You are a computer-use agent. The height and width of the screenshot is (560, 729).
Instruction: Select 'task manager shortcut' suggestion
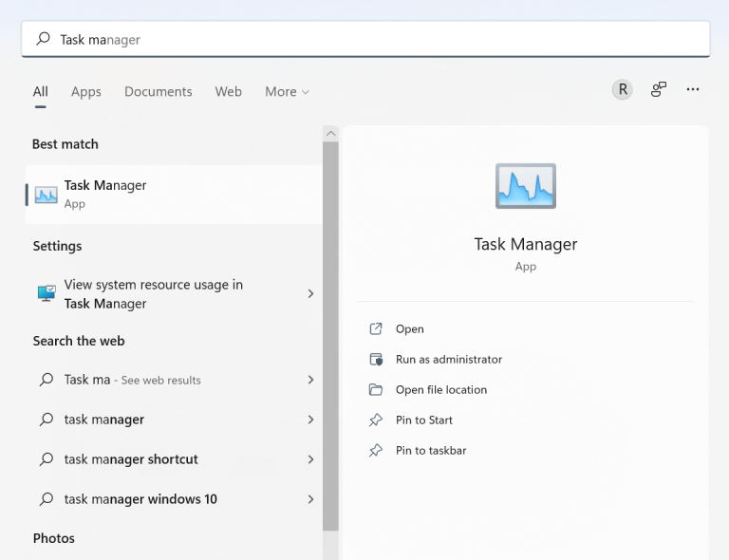[174, 459]
